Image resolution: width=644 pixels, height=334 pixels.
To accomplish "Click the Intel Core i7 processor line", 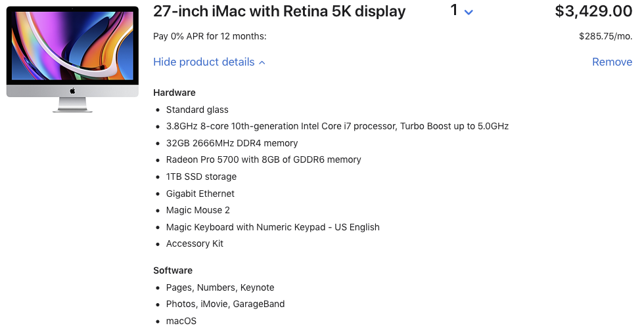I will click(x=337, y=126).
